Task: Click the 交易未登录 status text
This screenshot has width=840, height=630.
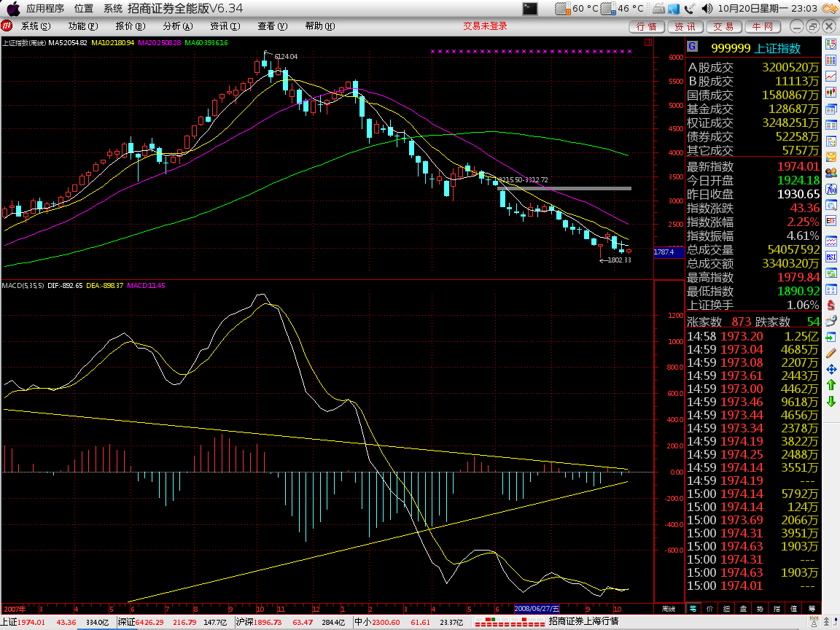Action: click(x=485, y=26)
